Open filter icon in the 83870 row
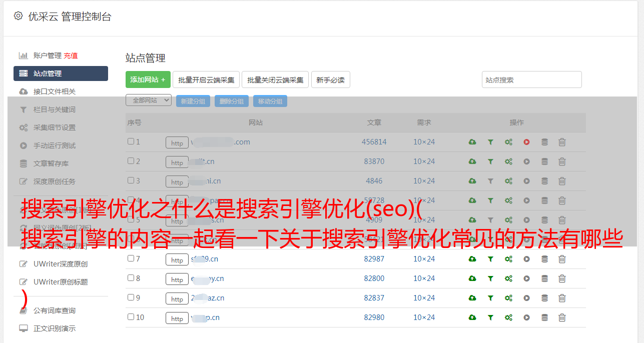The height and width of the screenshot is (343, 644). [490, 161]
